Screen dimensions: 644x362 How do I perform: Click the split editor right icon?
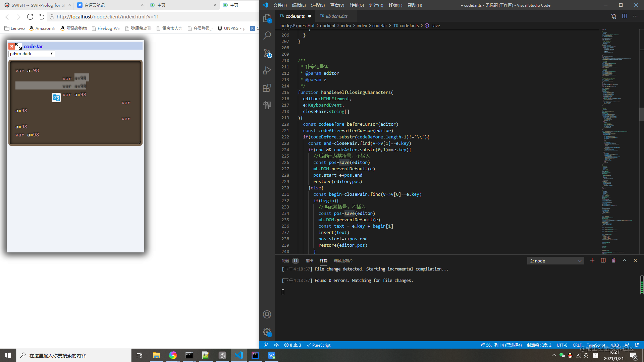click(625, 16)
